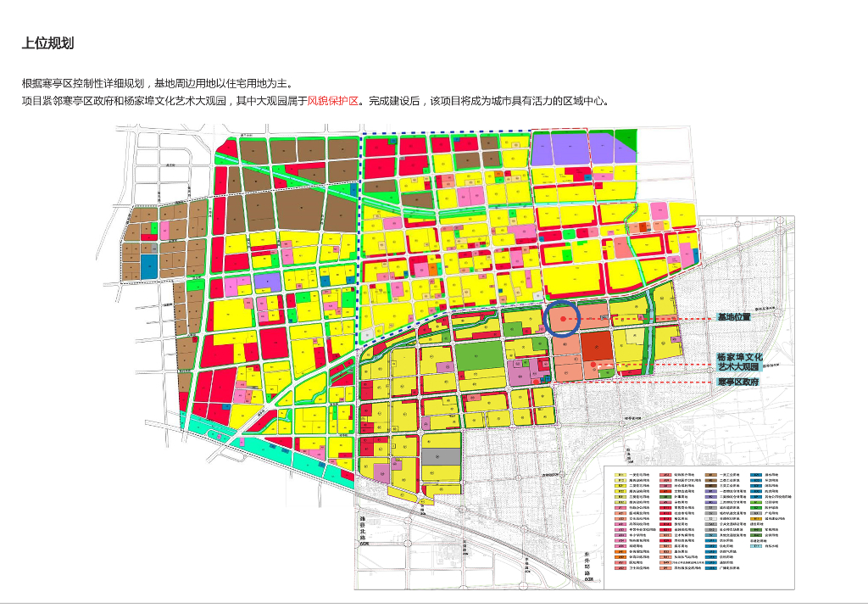
Task: Click the cyan green belt along the southwest edge
Action: click(x=265, y=448)
